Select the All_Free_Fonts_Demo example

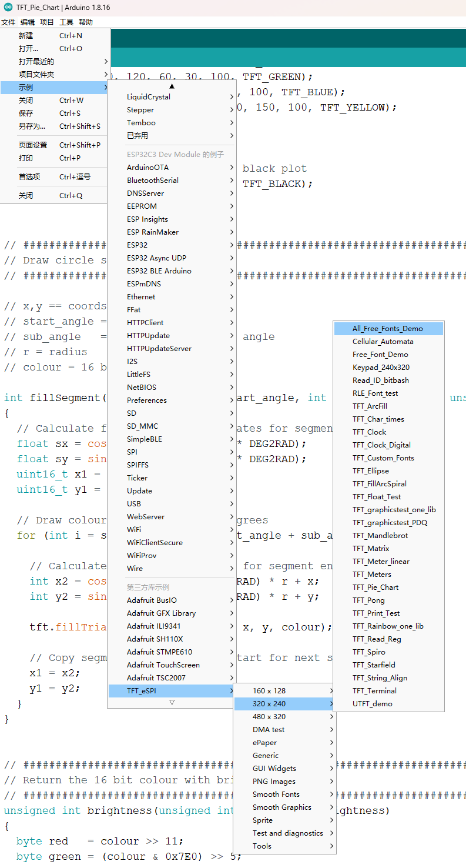tap(387, 329)
